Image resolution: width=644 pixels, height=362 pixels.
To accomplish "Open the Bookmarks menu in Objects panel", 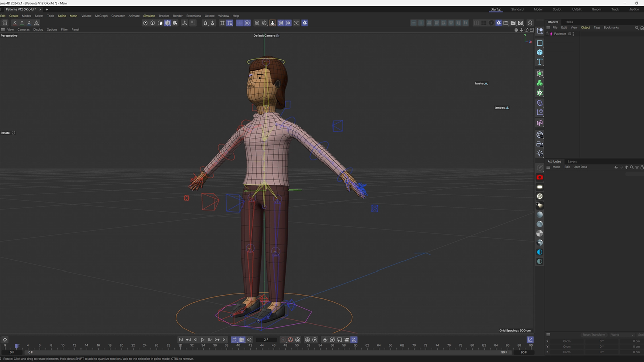I will coord(611,28).
